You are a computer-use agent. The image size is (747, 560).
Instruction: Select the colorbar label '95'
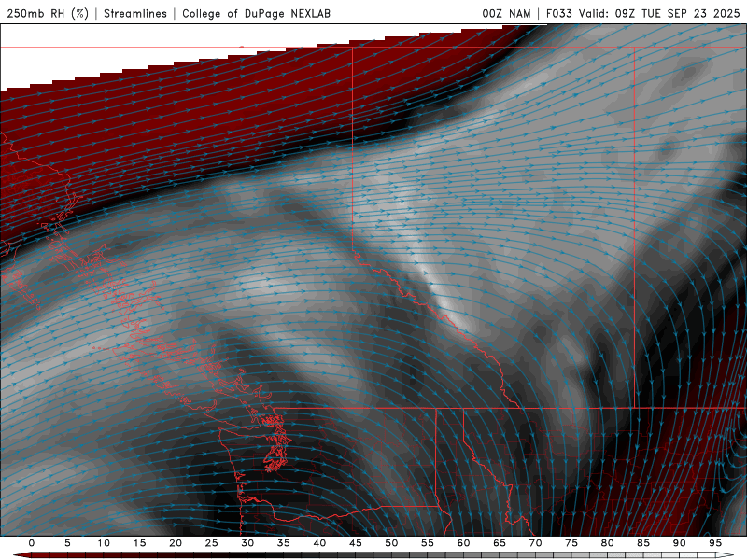coord(715,543)
